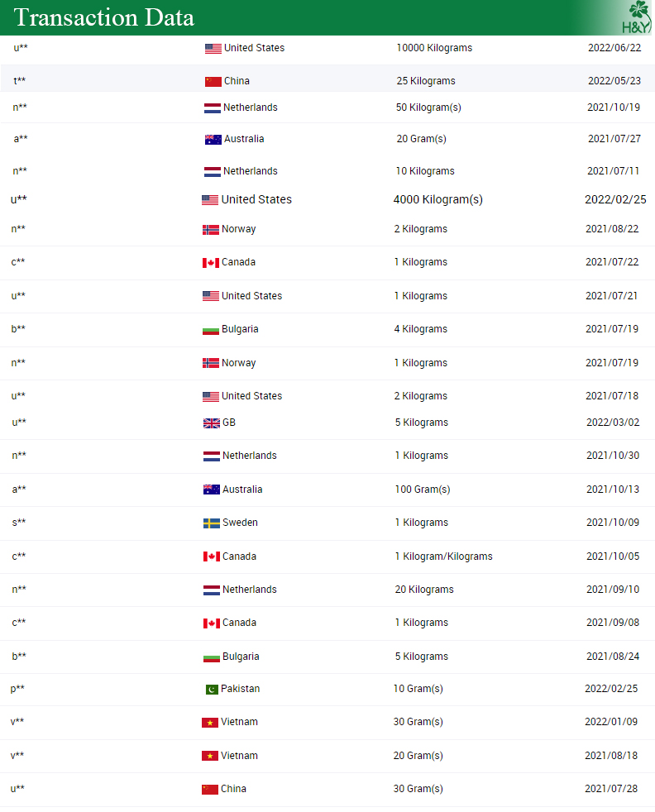Click the Sweden flag icon
The width and height of the screenshot is (655, 812).
[x=212, y=523]
